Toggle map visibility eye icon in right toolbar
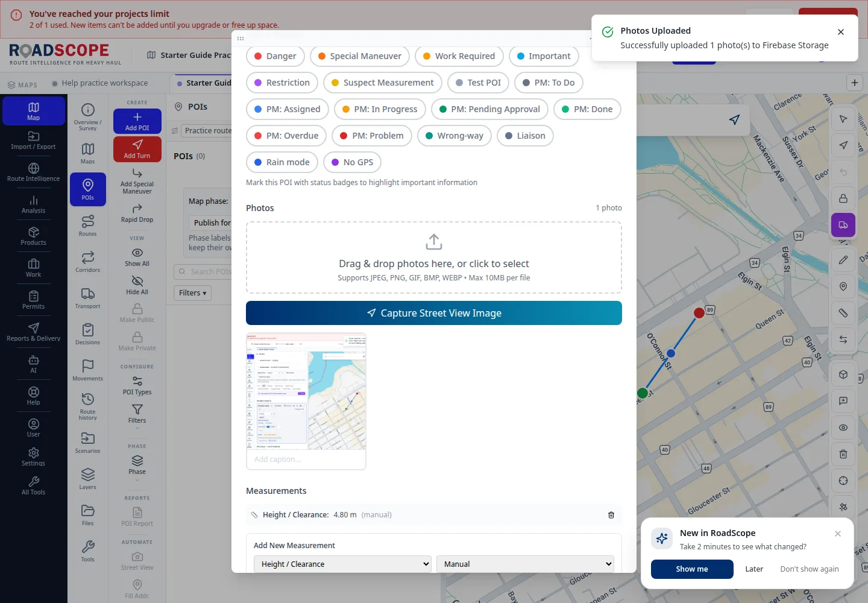This screenshot has height=603, width=868. 843,428
